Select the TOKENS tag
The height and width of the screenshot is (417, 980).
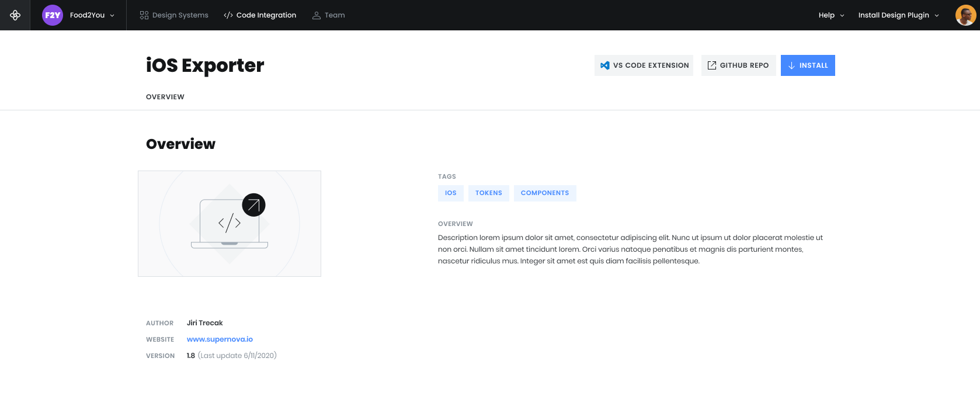click(489, 193)
